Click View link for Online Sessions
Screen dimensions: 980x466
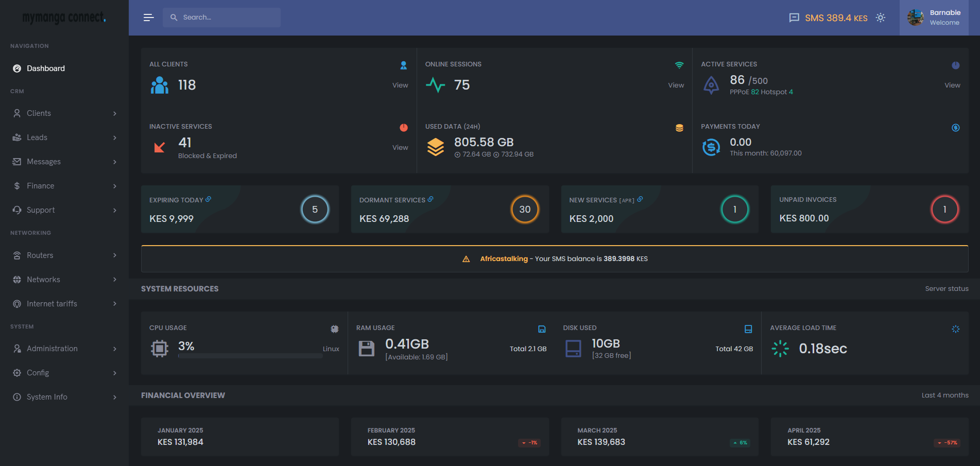(676, 85)
